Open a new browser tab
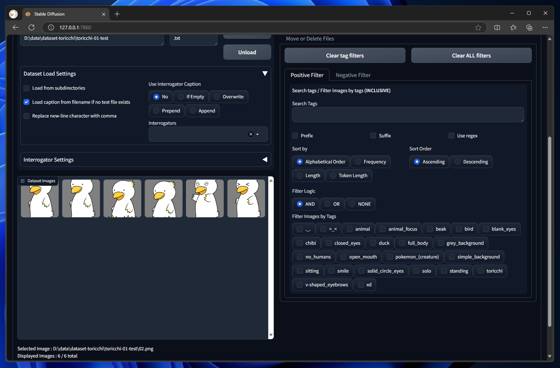 (x=117, y=14)
